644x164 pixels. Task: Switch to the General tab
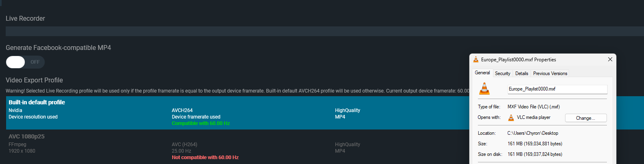click(x=482, y=73)
